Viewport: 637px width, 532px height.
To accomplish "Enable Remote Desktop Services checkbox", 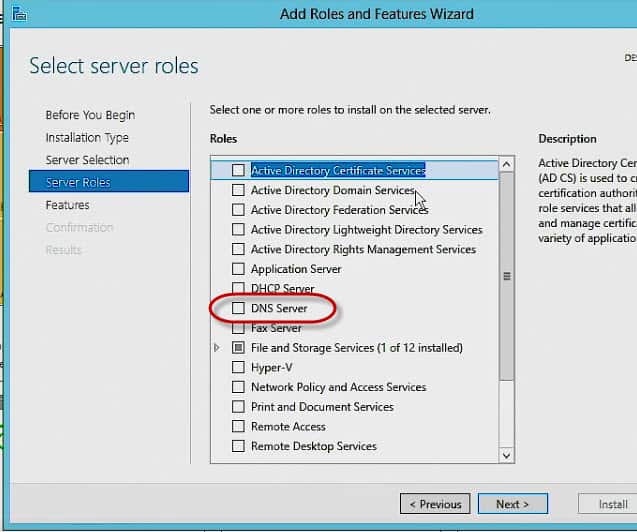I will pyautogui.click(x=238, y=446).
